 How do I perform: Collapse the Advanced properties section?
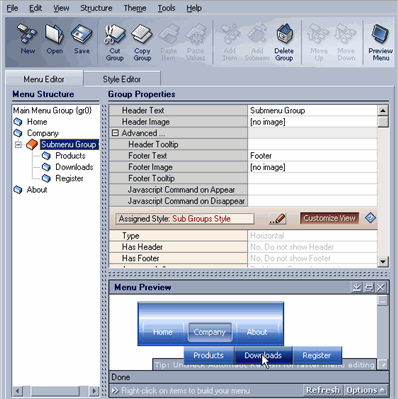115,133
